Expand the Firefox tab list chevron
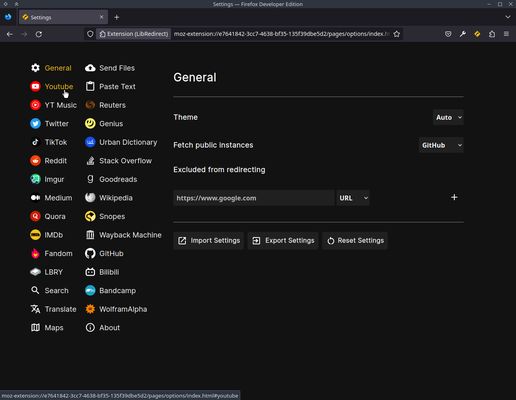516x400 pixels. 507,17
